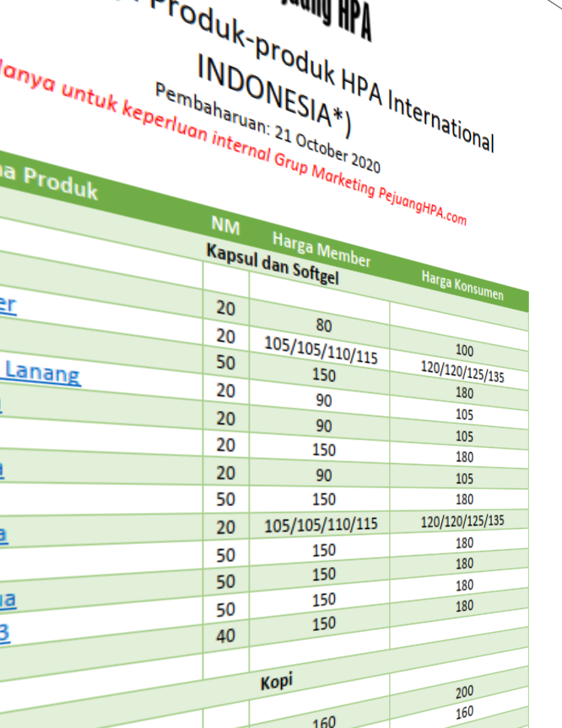Click member price 150 in the NM 40 row

click(324, 623)
